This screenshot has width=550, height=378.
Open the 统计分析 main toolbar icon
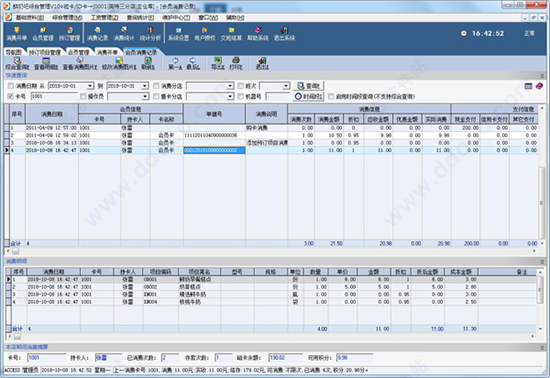(150, 34)
